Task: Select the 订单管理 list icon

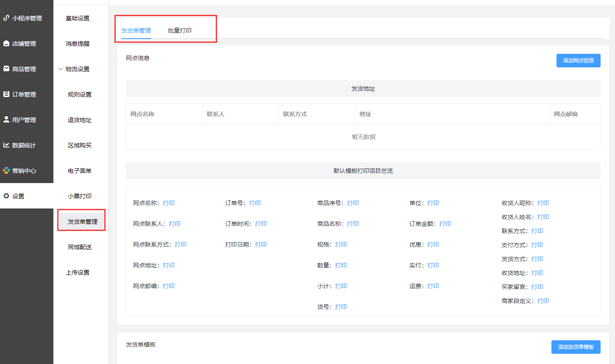Action: 6,94
